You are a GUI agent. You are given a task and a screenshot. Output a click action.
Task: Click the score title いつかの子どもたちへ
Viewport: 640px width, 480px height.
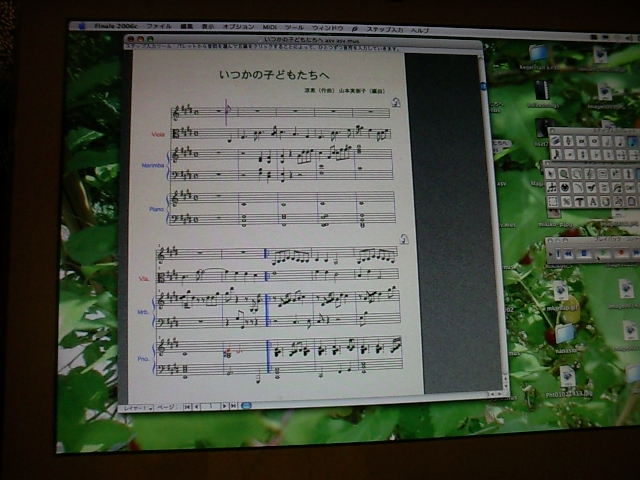click(274, 75)
